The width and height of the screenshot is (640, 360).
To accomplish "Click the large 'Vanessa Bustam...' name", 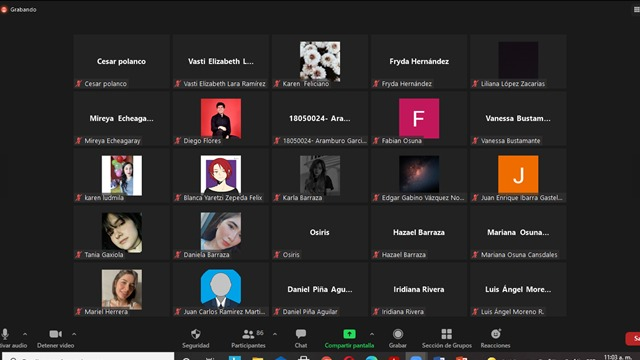I will pos(518,118).
